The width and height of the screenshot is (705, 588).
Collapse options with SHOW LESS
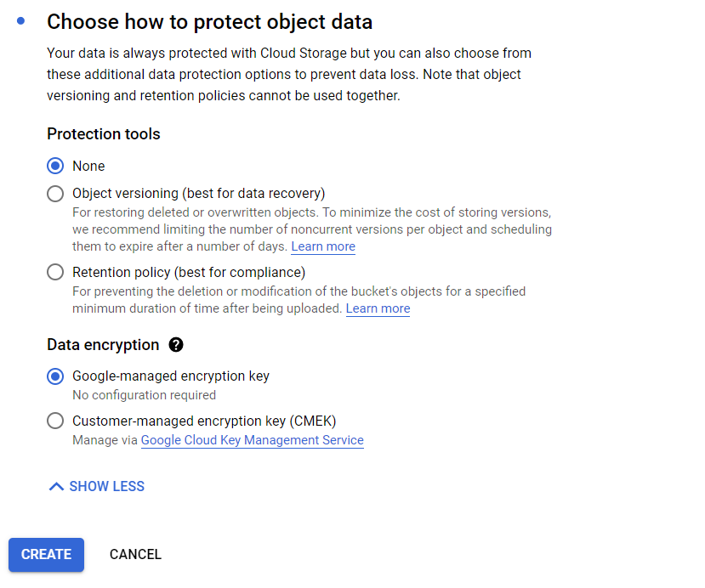tap(96, 487)
